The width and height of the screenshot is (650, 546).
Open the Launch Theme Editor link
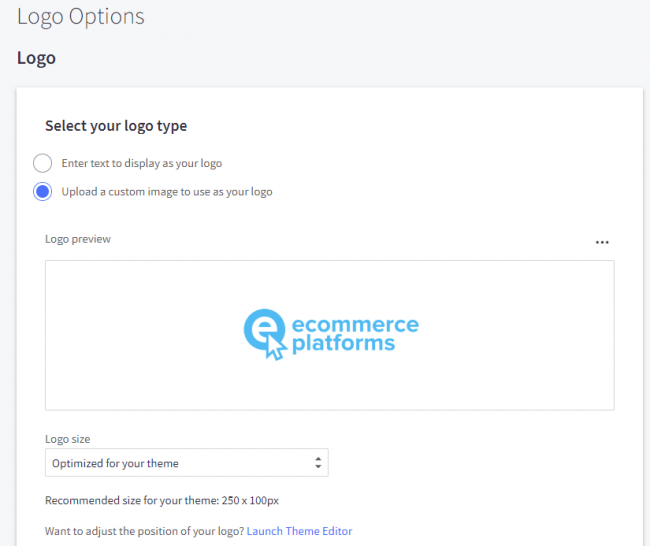point(299,531)
